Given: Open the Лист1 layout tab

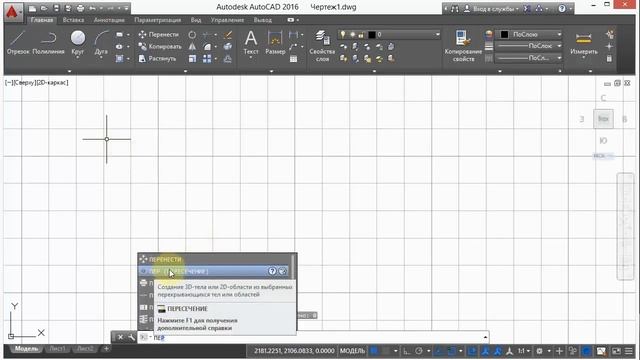Looking at the screenshot, I should tap(58, 349).
